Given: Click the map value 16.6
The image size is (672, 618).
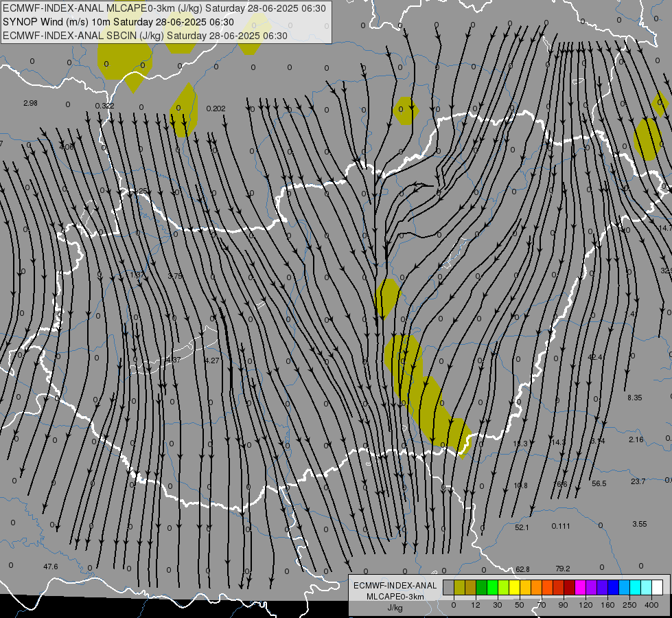Looking at the screenshot, I should (x=560, y=484).
